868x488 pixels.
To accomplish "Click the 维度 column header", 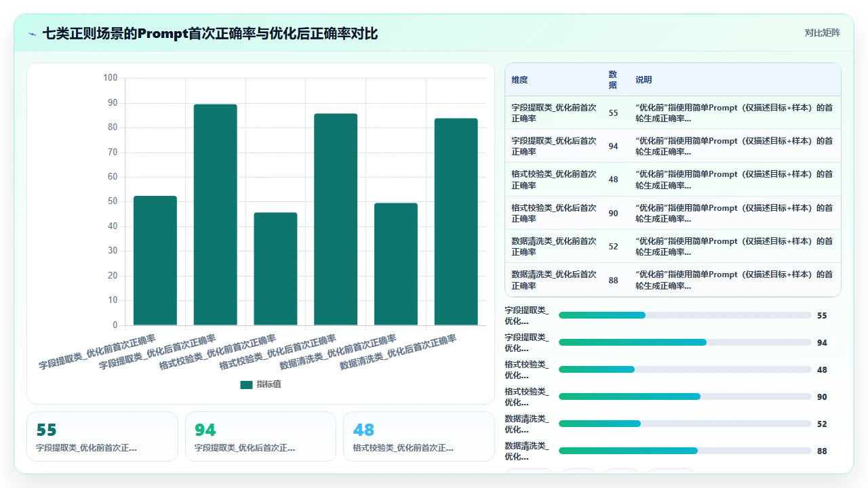I will [x=519, y=80].
